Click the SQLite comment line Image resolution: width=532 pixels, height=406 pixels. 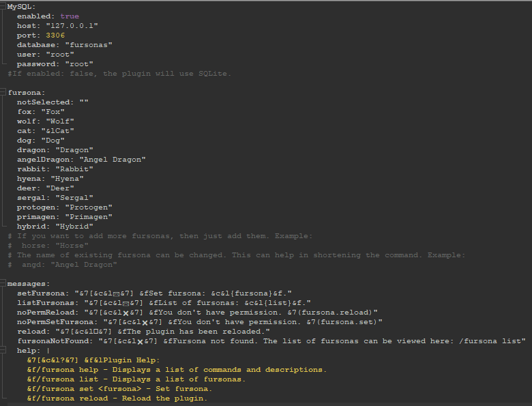click(x=119, y=73)
